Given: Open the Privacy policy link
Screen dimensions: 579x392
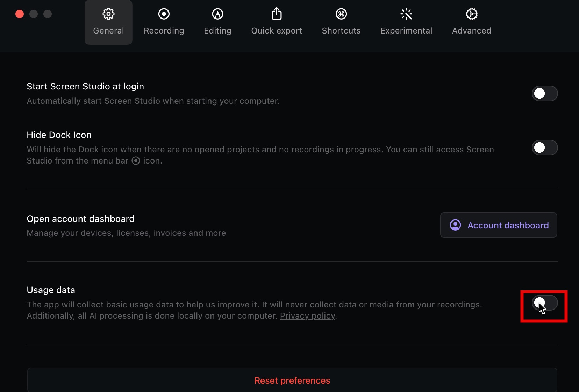Looking at the screenshot, I should point(307,316).
